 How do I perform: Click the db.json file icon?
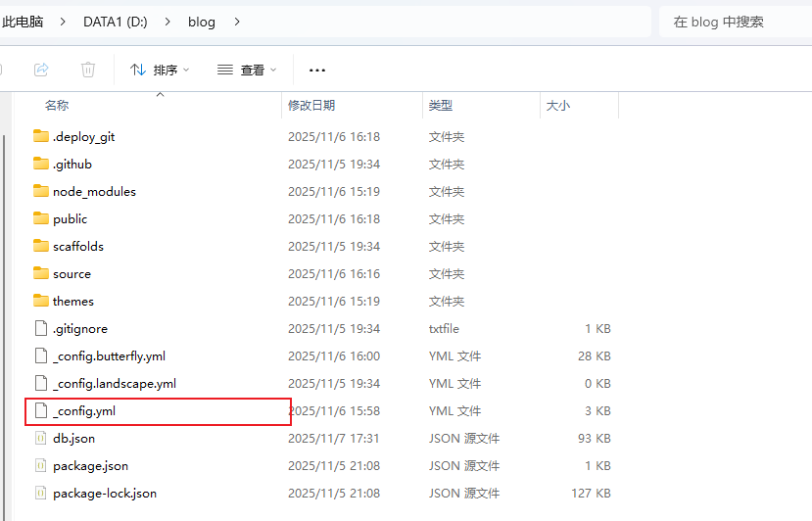click(41, 438)
